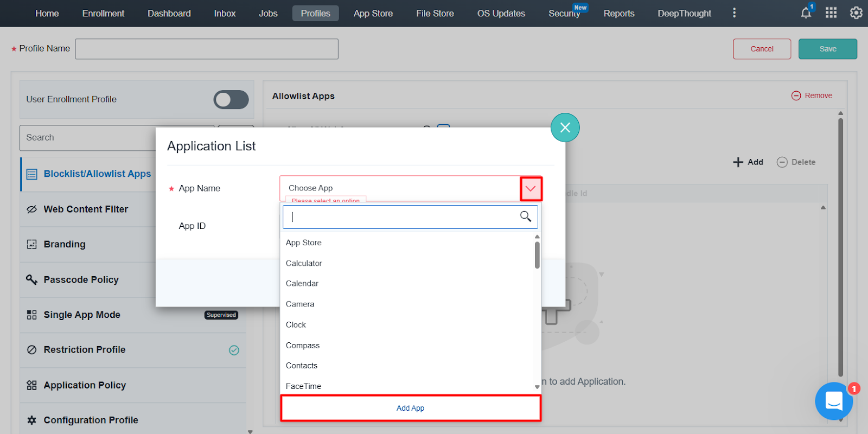Click the plus Add icon
868x434 pixels.
pyautogui.click(x=738, y=162)
